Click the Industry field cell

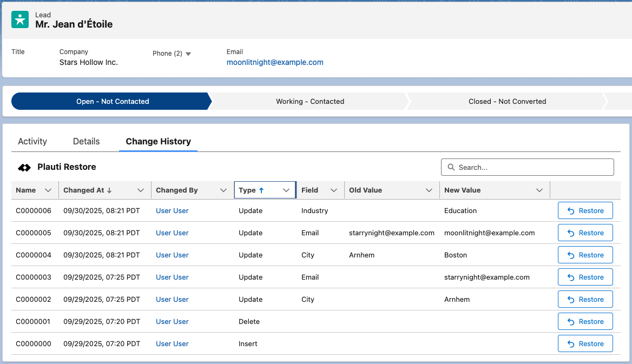[314, 211]
